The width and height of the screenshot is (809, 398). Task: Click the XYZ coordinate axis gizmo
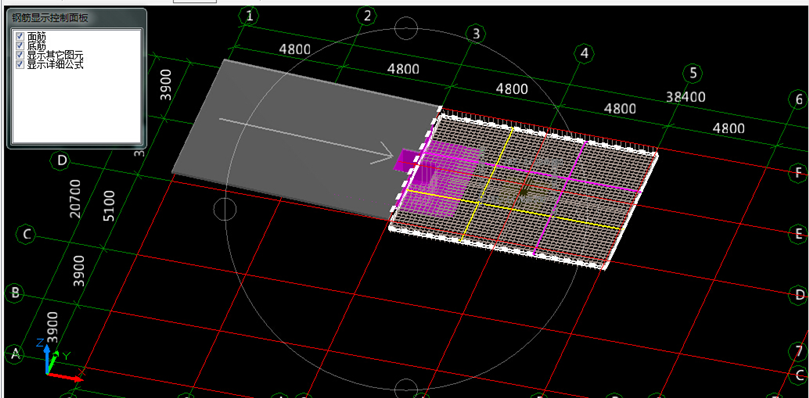pos(59,360)
